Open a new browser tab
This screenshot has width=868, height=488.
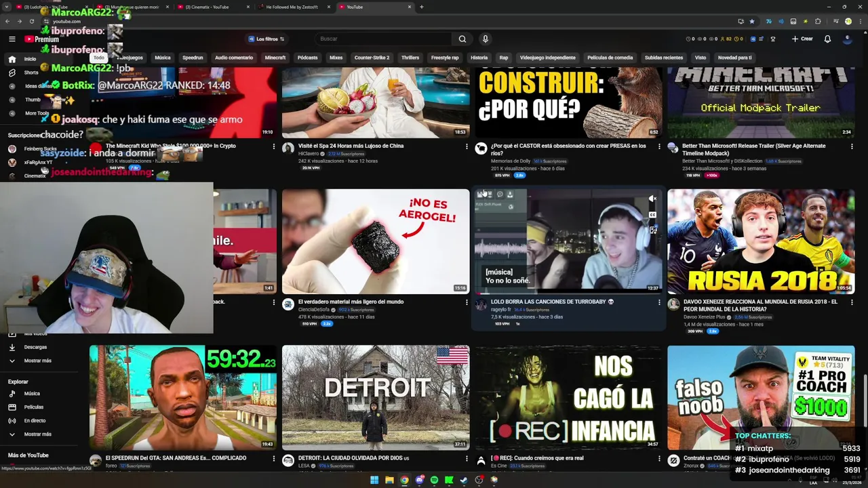pos(422,7)
